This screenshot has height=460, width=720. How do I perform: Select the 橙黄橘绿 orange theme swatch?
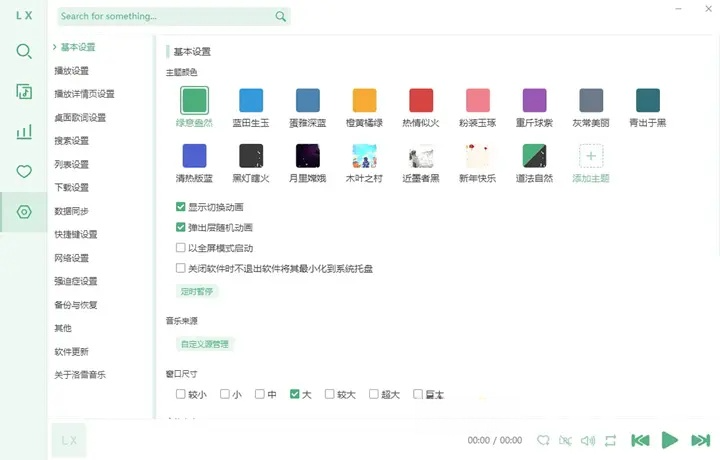(x=365, y=101)
